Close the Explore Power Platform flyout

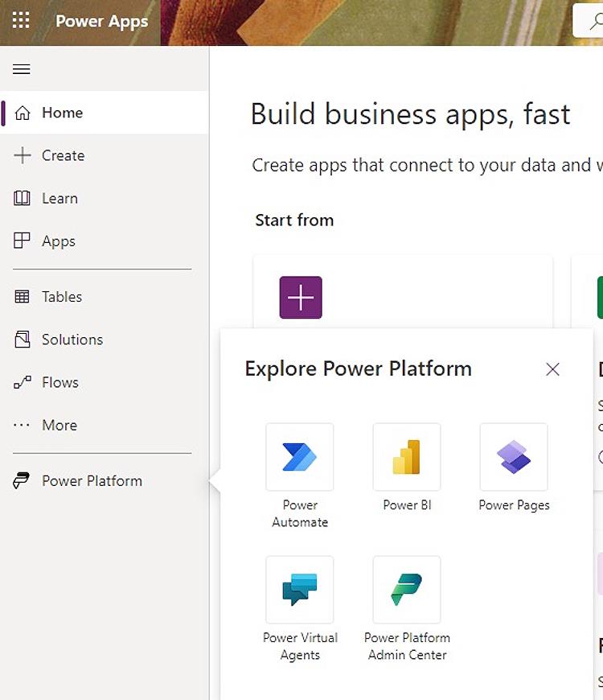coord(552,369)
